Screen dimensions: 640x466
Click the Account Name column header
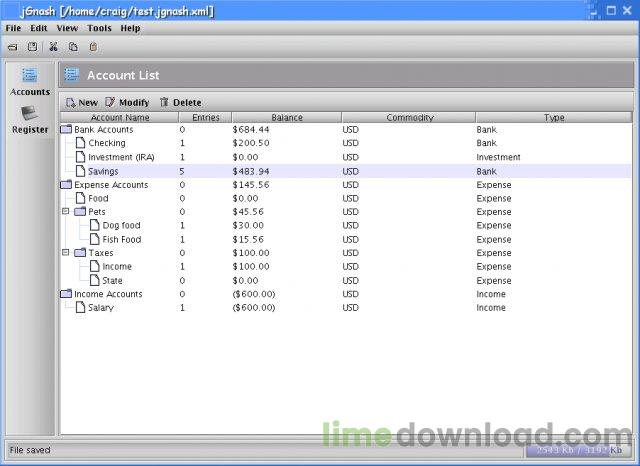[120, 118]
